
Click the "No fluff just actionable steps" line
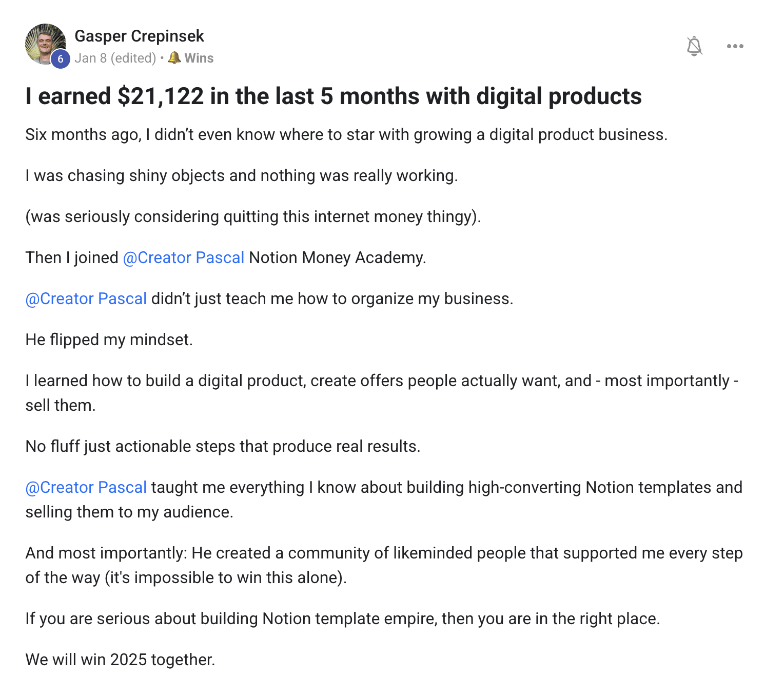click(x=223, y=446)
